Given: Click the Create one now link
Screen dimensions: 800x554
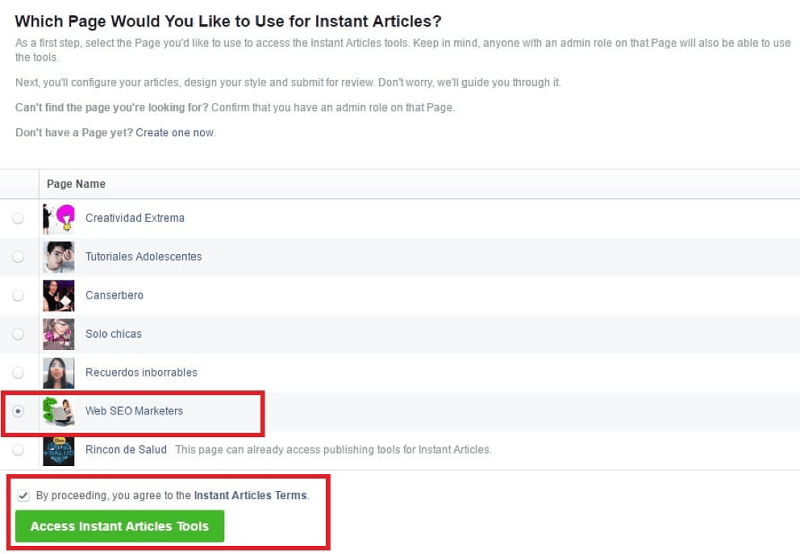Looking at the screenshot, I should click(175, 132).
